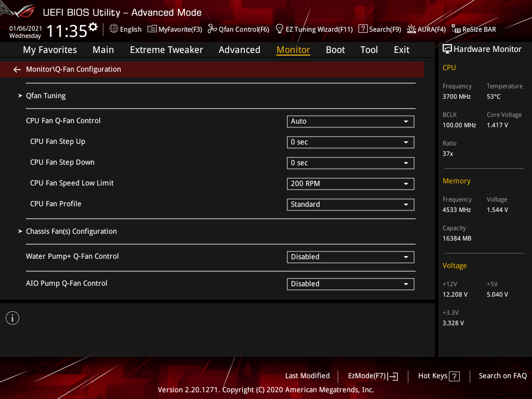
Task: Click Monitor\Q-Fan Configuration breadcrumb
Action: 74,70
